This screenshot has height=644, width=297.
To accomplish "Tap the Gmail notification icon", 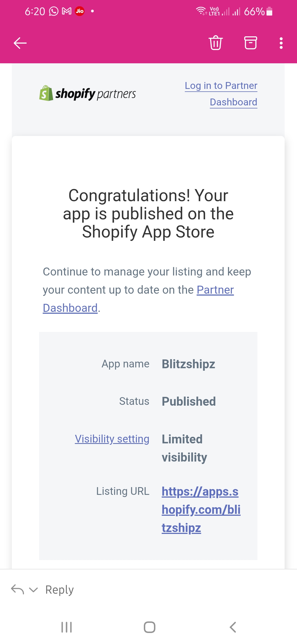I will pos(67,11).
